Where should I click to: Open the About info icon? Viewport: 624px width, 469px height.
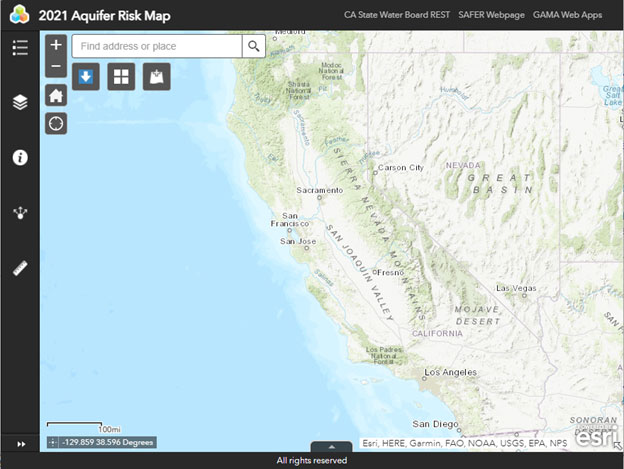(x=20, y=158)
